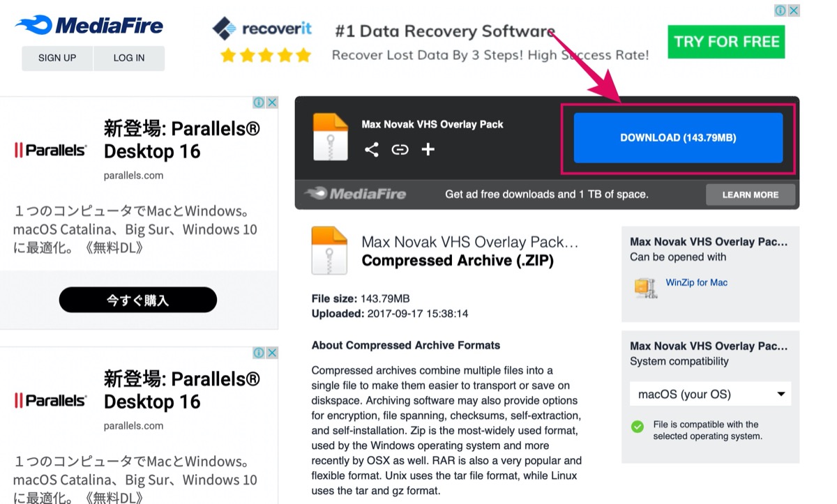Click the green compatibility checkmark icon
The height and width of the screenshot is (504, 837).
coord(638,427)
